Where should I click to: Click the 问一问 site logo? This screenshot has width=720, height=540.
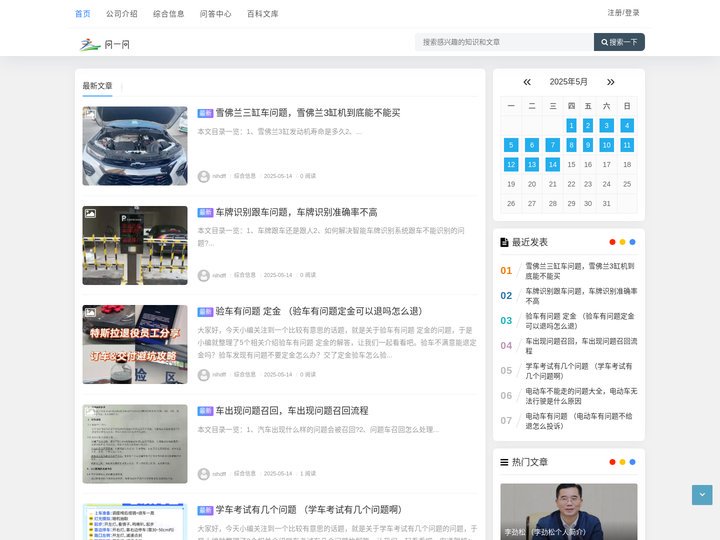[x=105, y=44]
